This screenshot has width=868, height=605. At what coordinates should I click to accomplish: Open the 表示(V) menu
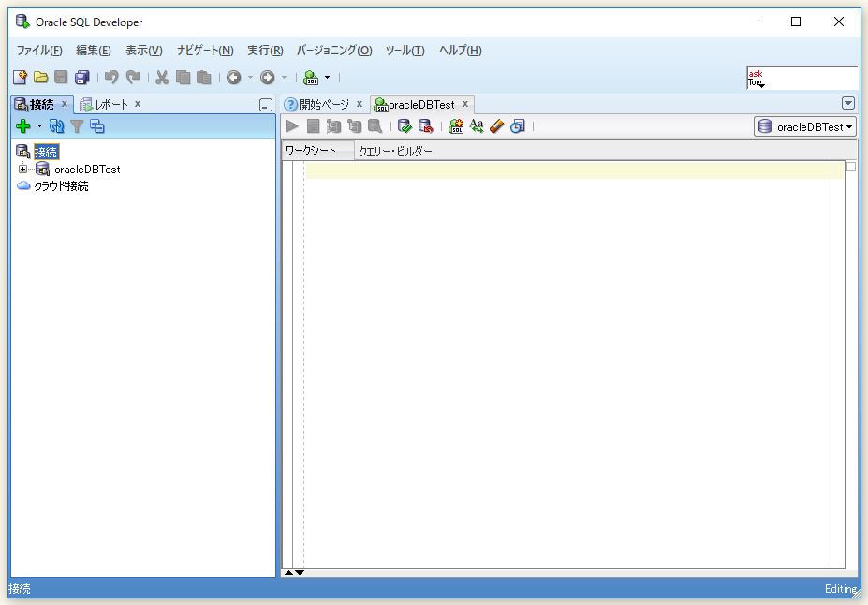[x=144, y=51]
